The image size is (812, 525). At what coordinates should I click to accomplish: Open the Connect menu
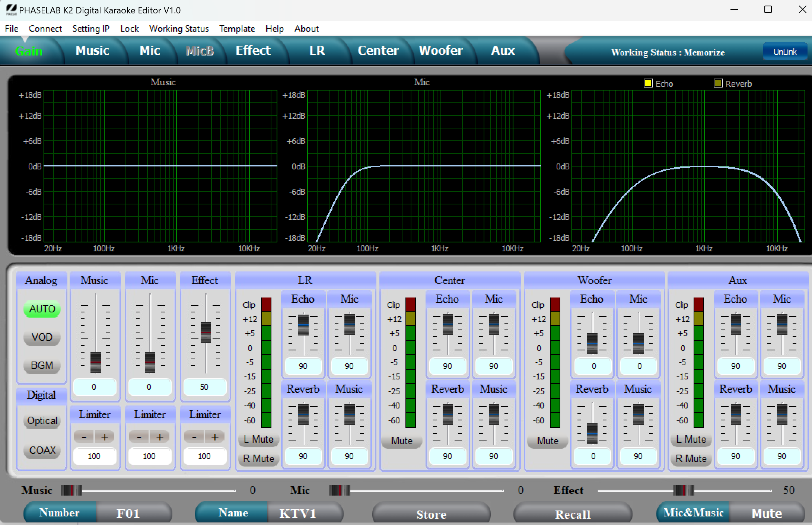tap(45, 29)
